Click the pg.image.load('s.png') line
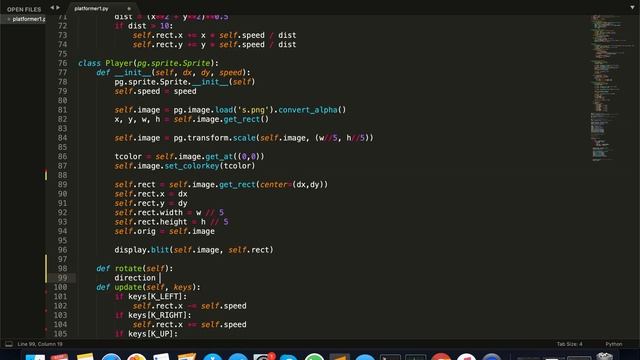This screenshot has width=640, height=360. tap(230, 110)
